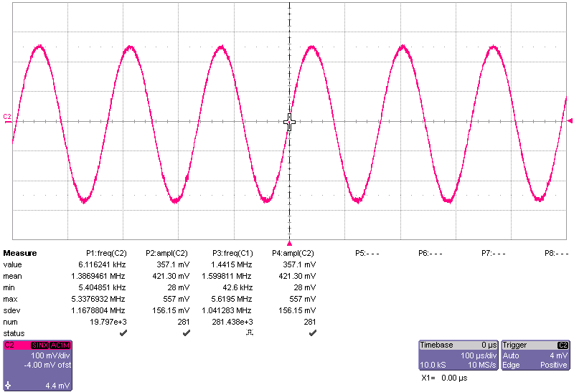Click the P1 status checkmark
This screenshot has height=392, width=574.
point(123,333)
